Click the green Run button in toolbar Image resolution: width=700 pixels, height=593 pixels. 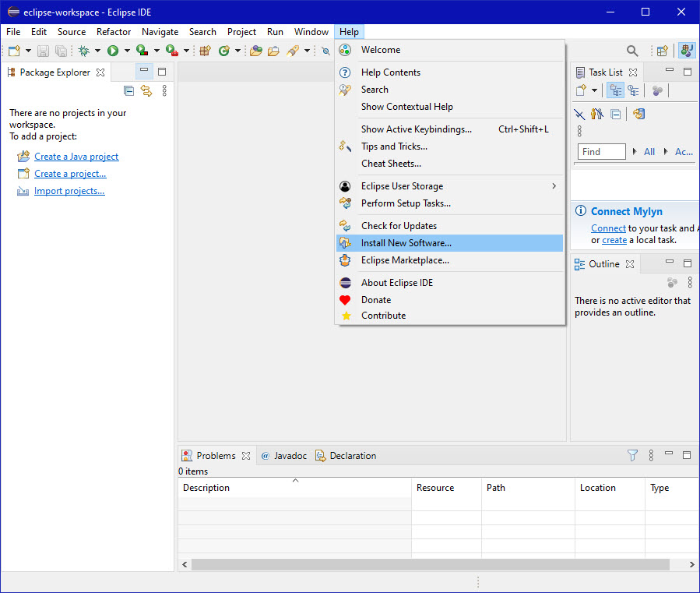pyautogui.click(x=113, y=51)
